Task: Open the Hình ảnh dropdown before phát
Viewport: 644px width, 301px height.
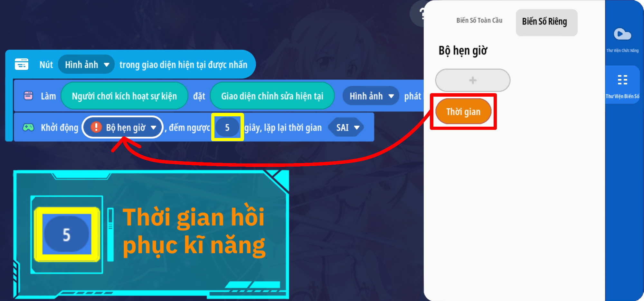Action: point(371,96)
